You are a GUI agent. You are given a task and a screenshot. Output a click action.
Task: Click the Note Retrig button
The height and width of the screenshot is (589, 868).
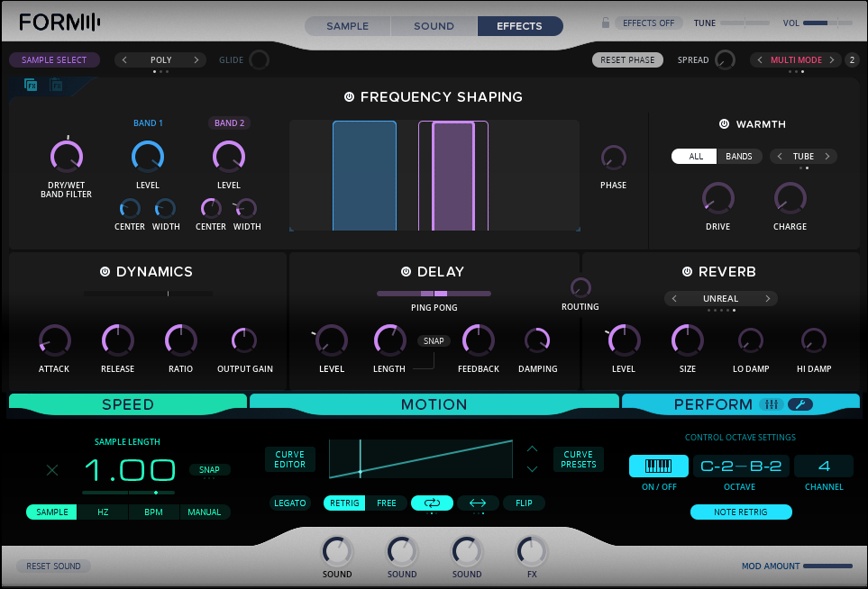pos(741,512)
